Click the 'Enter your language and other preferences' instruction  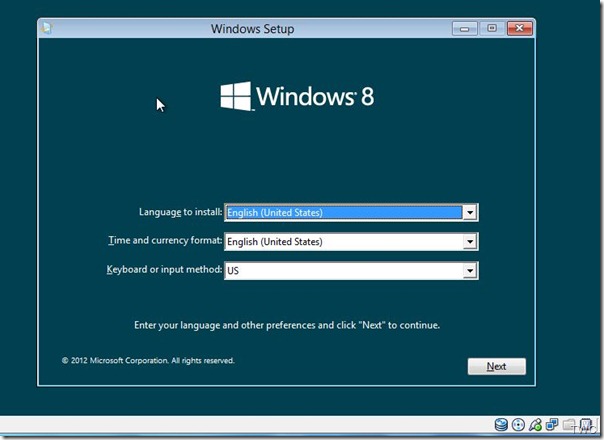(x=287, y=325)
